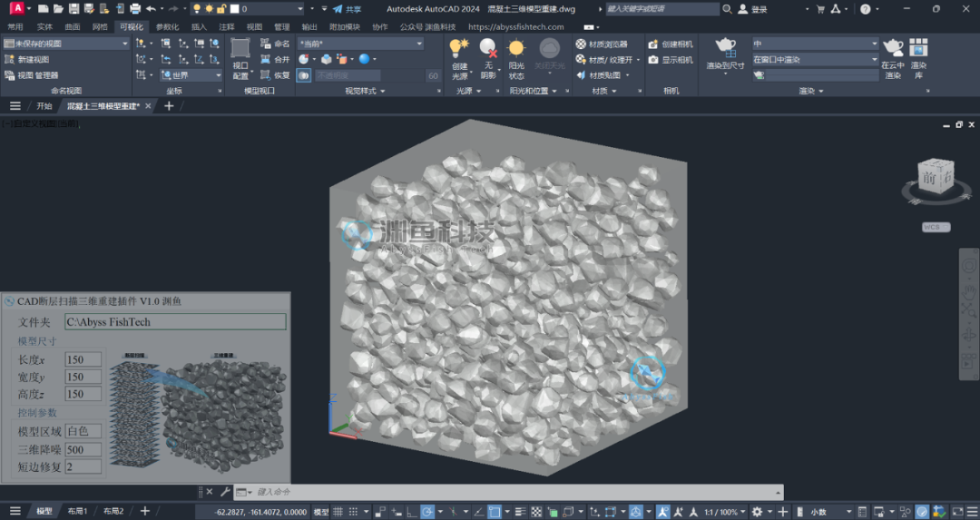Open the Help question-mark icon

click(x=865, y=9)
